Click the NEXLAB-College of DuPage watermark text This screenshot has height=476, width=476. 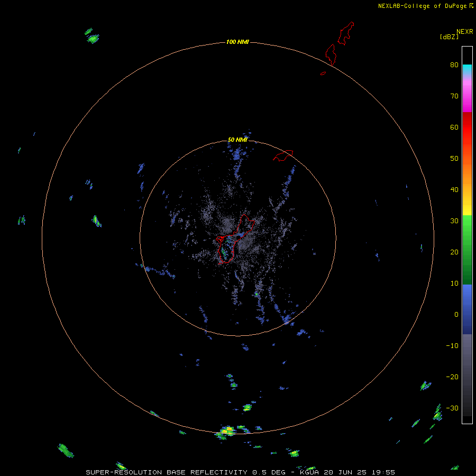click(x=423, y=6)
